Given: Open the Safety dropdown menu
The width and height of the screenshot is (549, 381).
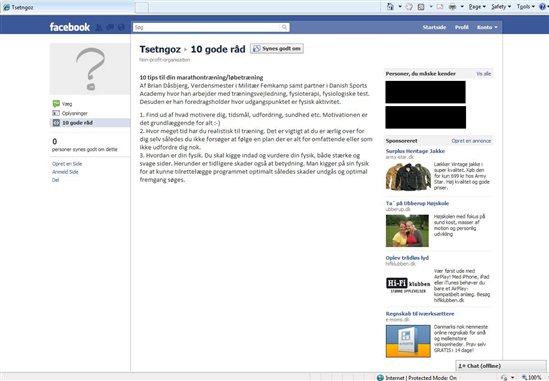Looking at the screenshot, I should [x=501, y=7].
